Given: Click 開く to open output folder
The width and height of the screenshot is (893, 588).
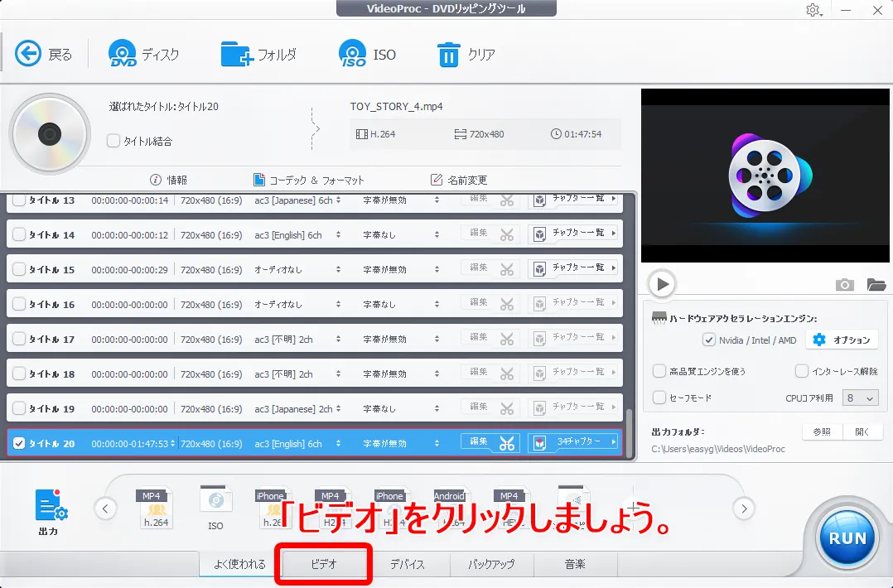Looking at the screenshot, I should click(x=862, y=432).
